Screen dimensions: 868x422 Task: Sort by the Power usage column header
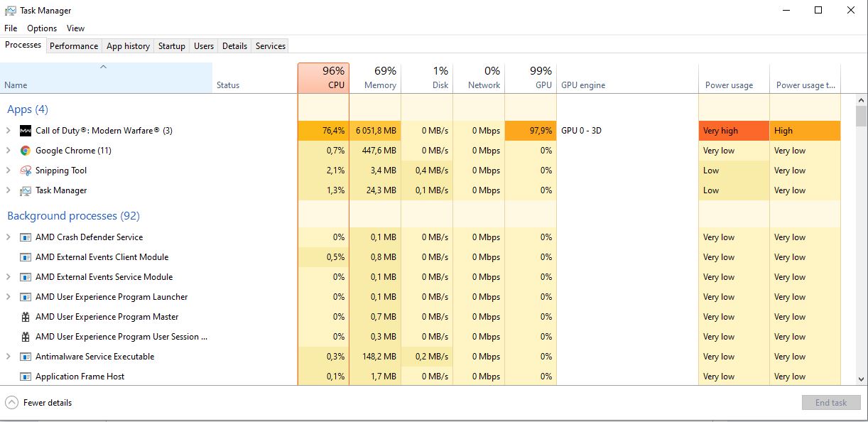click(734, 78)
